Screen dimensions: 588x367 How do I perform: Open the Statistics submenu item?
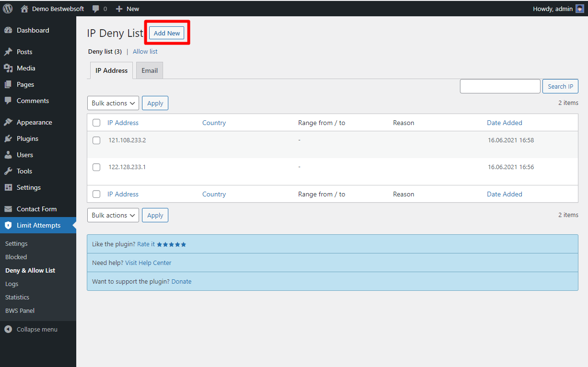coord(17,297)
